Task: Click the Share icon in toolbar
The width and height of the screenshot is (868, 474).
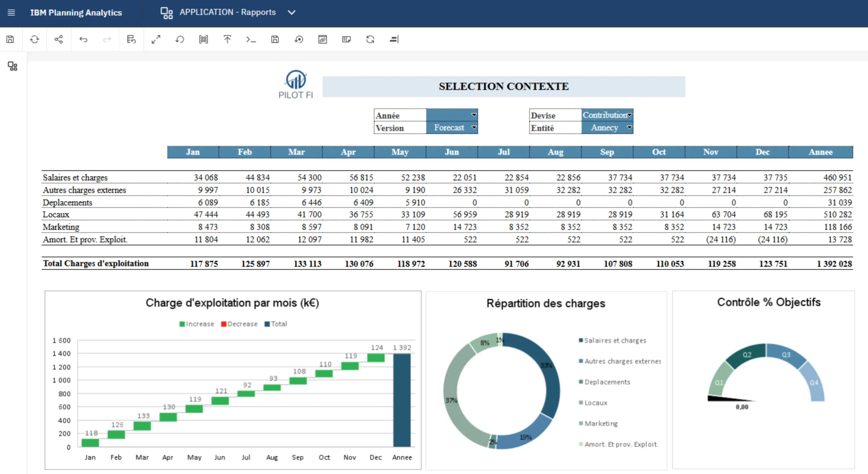Action: pyautogui.click(x=59, y=39)
